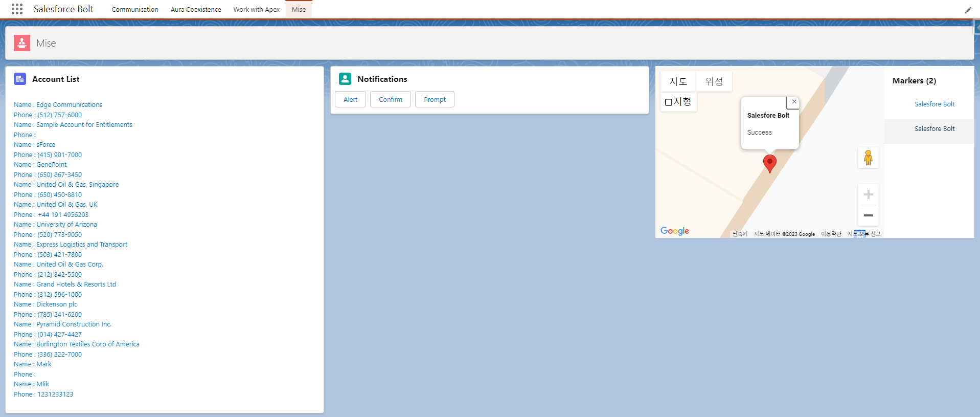Viewport: 980px width, 417px height.
Task: Click the Notifications heading
Action: [x=382, y=79]
